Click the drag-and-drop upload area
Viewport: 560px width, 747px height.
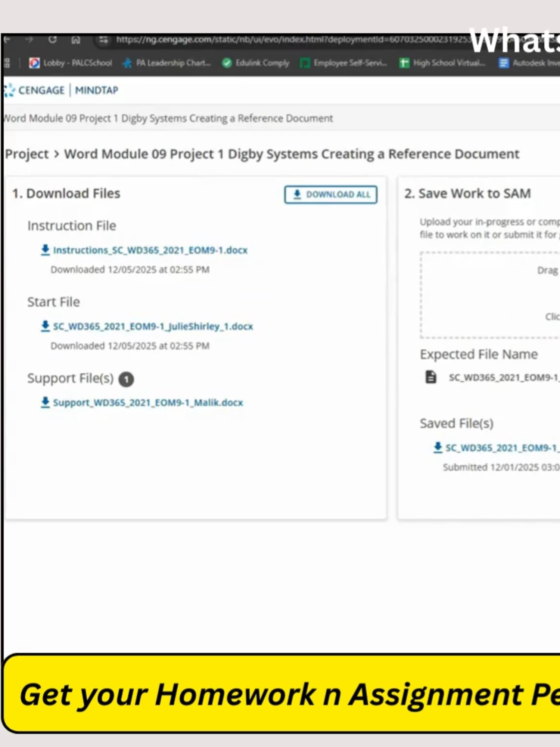pyautogui.click(x=490, y=295)
